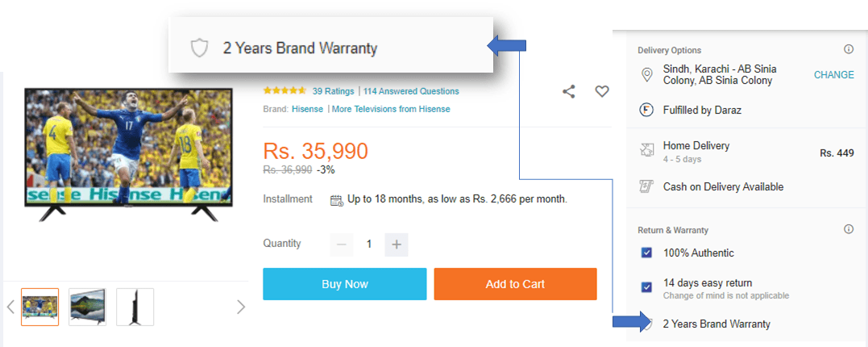The width and height of the screenshot is (868, 347).
Task: Click the share icon
Action: click(x=569, y=92)
